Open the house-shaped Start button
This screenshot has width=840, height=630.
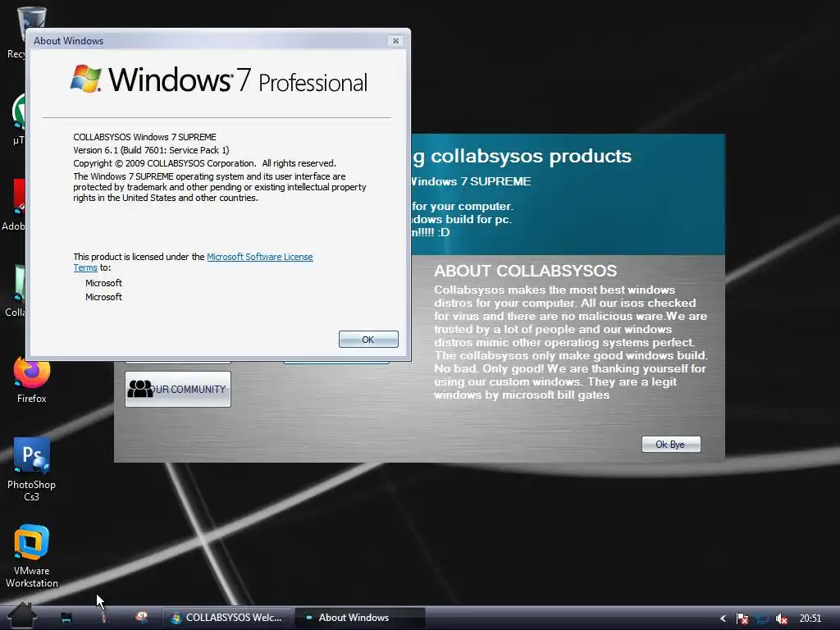22,615
